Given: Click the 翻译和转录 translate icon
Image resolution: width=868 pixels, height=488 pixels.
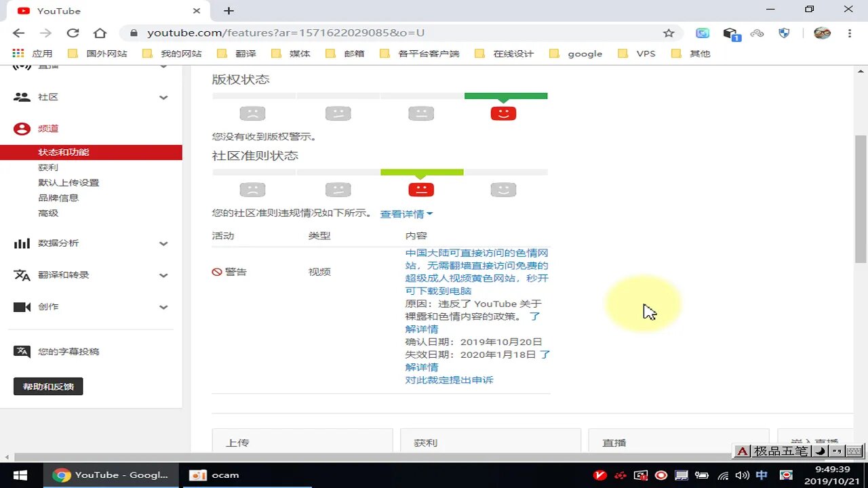Looking at the screenshot, I should tap(22, 275).
